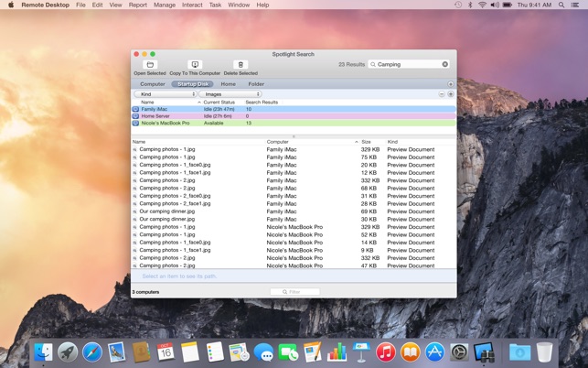Add a search criteria row with plus
588x368 pixels.
pyautogui.click(x=450, y=94)
